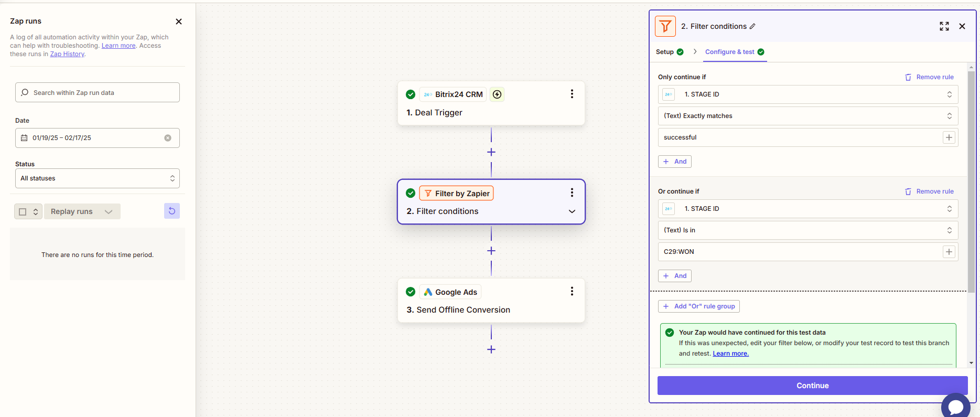Image resolution: width=980 pixels, height=417 pixels.
Task: Click the instant trigger bolt icon
Action: [497, 94]
